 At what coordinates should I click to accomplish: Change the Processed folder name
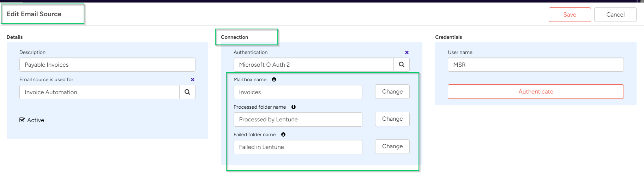(x=392, y=119)
